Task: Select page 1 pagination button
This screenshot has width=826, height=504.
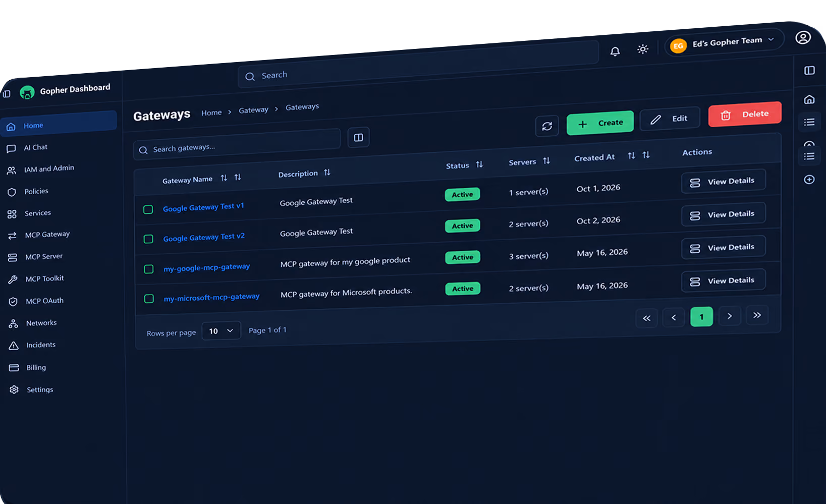Action: tap(701, 317)
